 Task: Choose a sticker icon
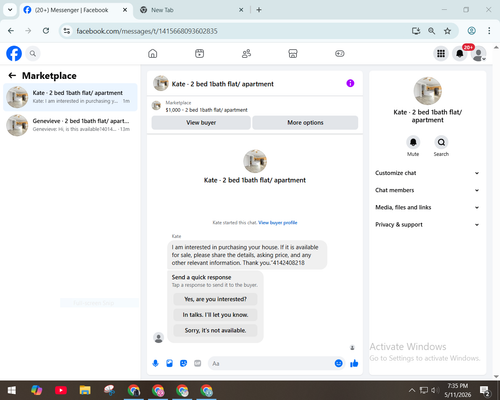(x=183, y=363)
